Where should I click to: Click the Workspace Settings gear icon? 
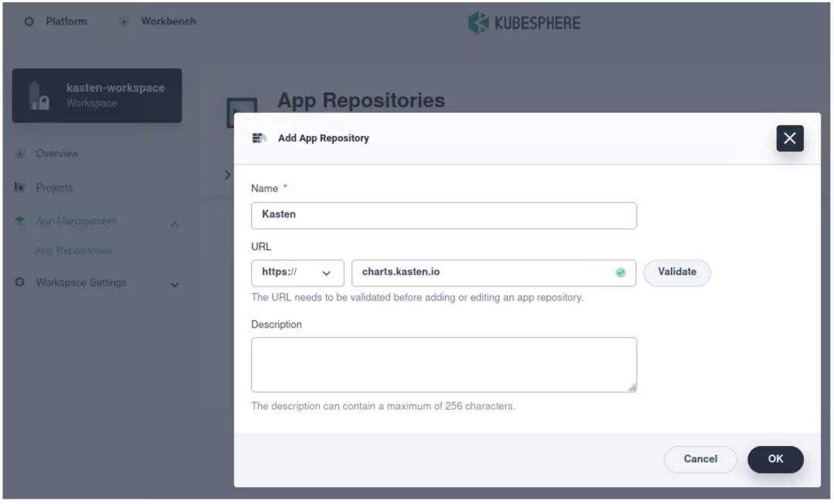coord(19,282)
